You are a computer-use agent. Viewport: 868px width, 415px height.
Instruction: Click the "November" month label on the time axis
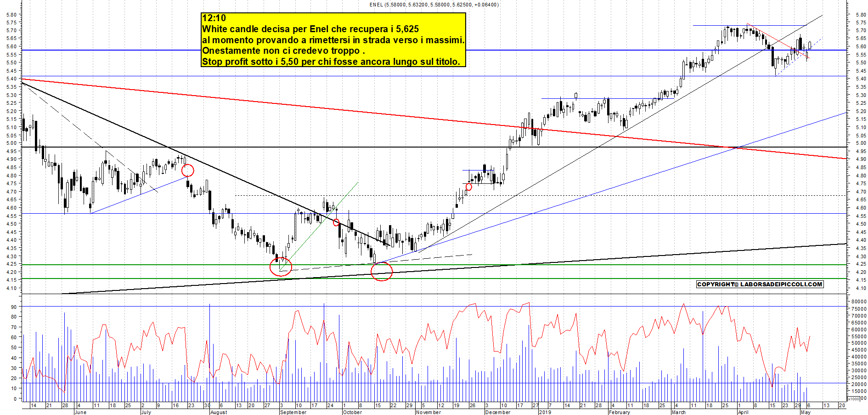pos(428,412)
